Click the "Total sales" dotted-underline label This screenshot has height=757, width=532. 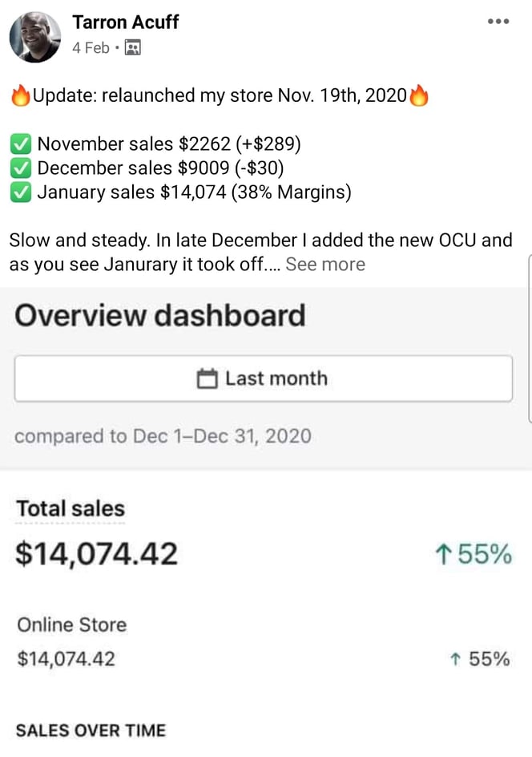[x=71, y=508]
